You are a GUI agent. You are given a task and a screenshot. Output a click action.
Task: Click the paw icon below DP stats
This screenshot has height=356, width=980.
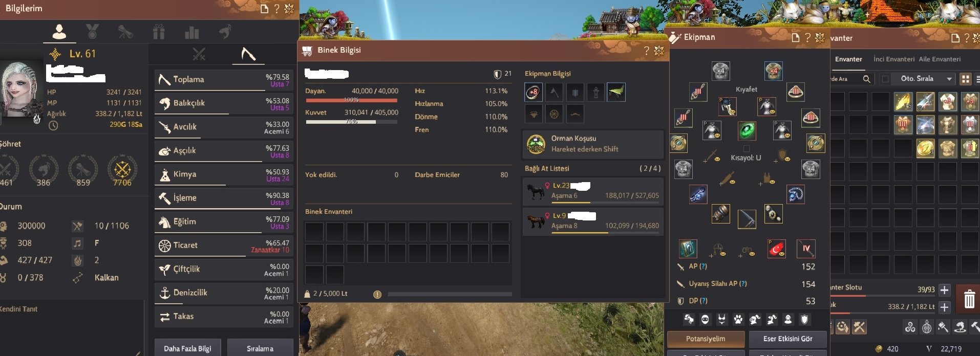[x=738, y=320]
